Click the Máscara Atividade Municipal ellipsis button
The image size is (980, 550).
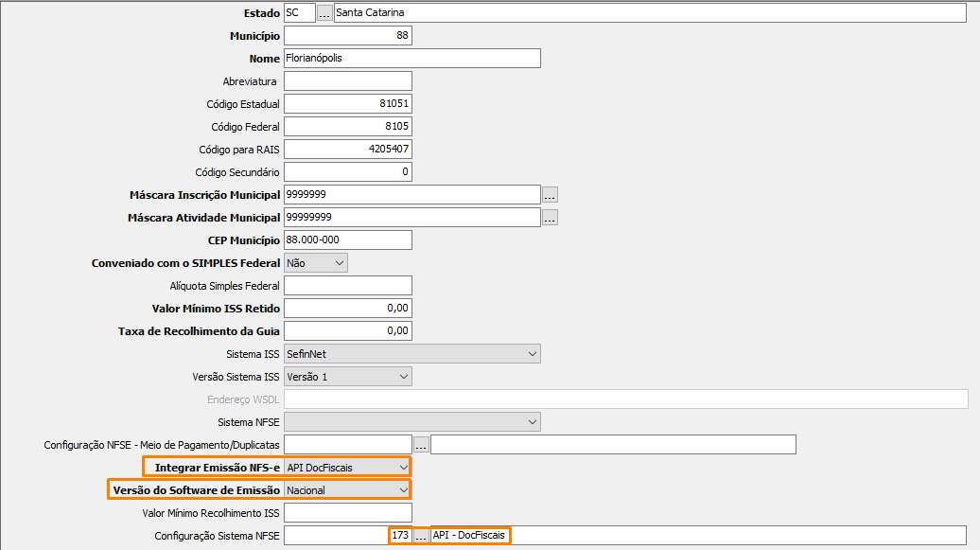pos(550,218)
